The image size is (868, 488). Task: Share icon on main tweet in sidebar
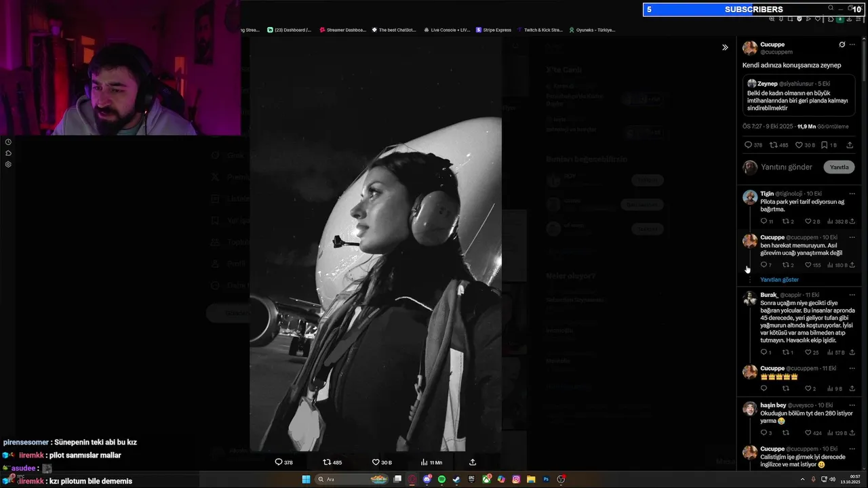click(850, 145)
